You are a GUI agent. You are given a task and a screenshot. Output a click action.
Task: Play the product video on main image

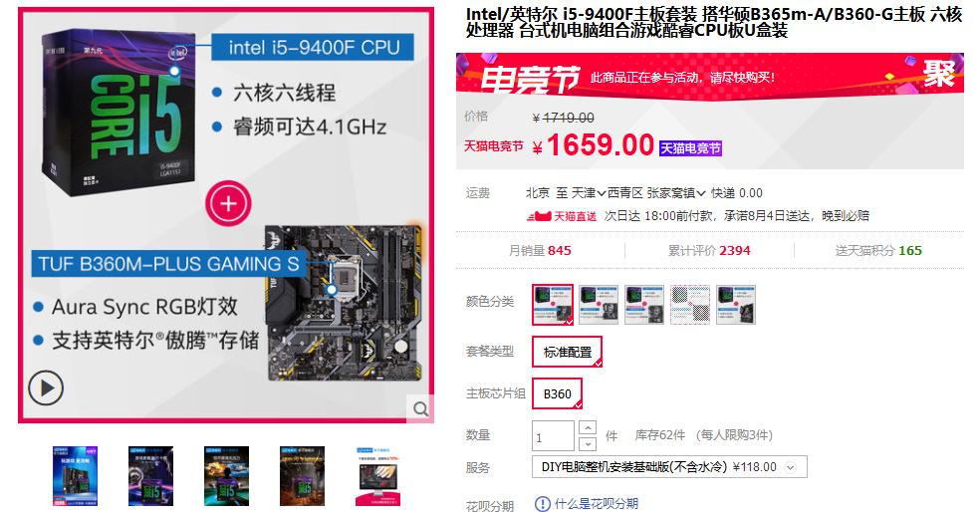click(46, 388)
